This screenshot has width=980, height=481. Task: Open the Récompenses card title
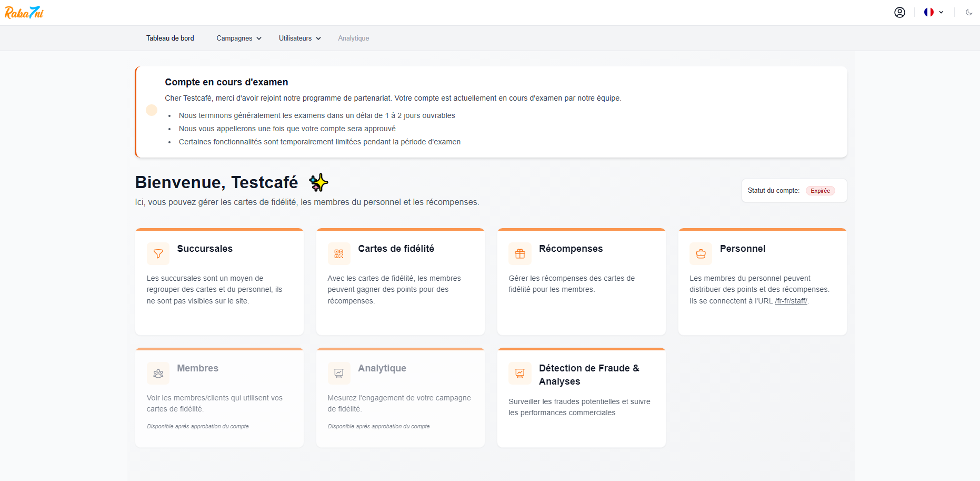click(x=571, y=249)
